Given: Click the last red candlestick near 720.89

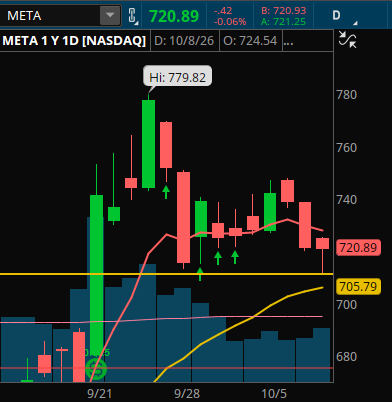Looking at the screenshot, I should [x=322, y=244].
